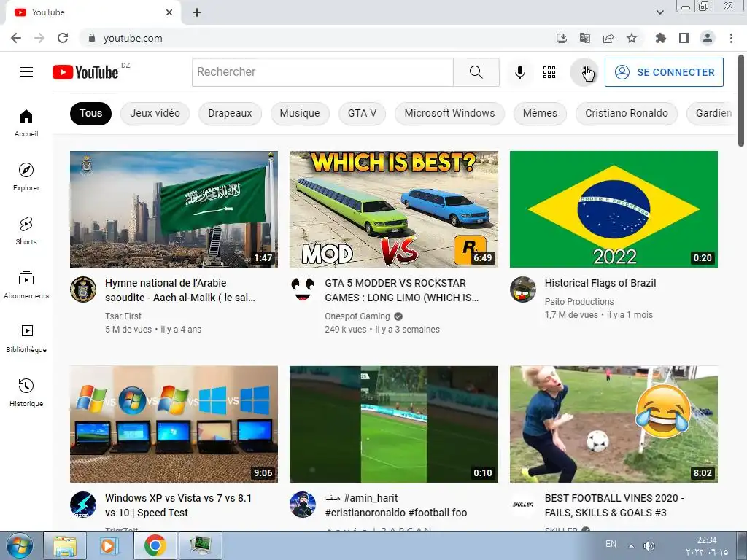This screenshot has height=560, width=747.
Task: Open Windows Explorer from the taskbar
Action: [x=65, y=545]
